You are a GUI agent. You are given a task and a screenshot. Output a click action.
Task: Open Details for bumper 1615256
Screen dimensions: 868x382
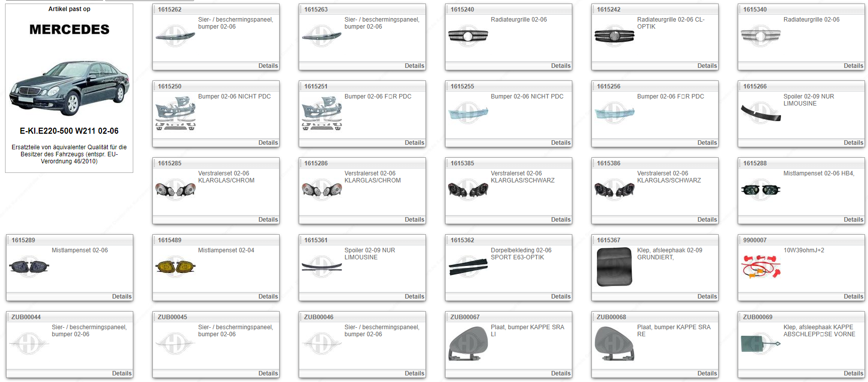point(707,143)
